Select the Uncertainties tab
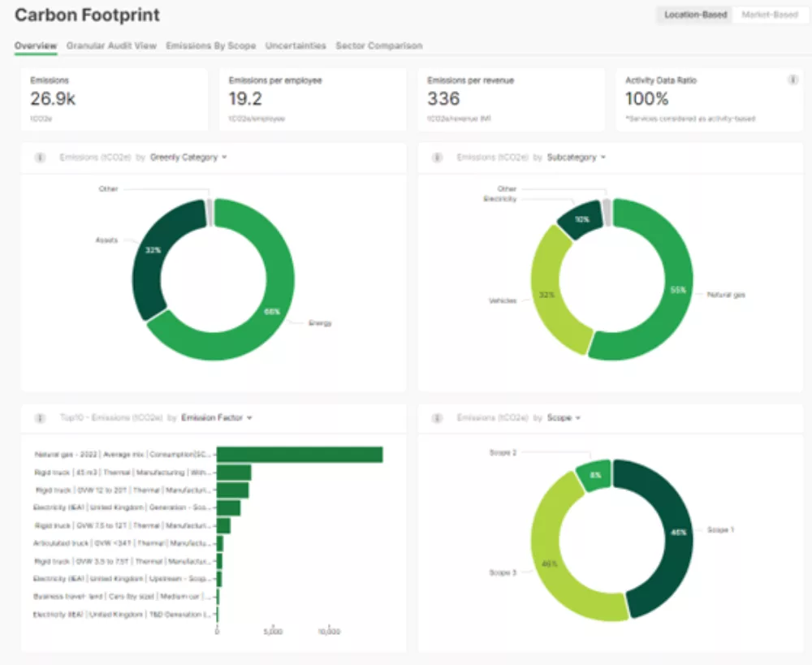The image size is (812, 665). 296,46
